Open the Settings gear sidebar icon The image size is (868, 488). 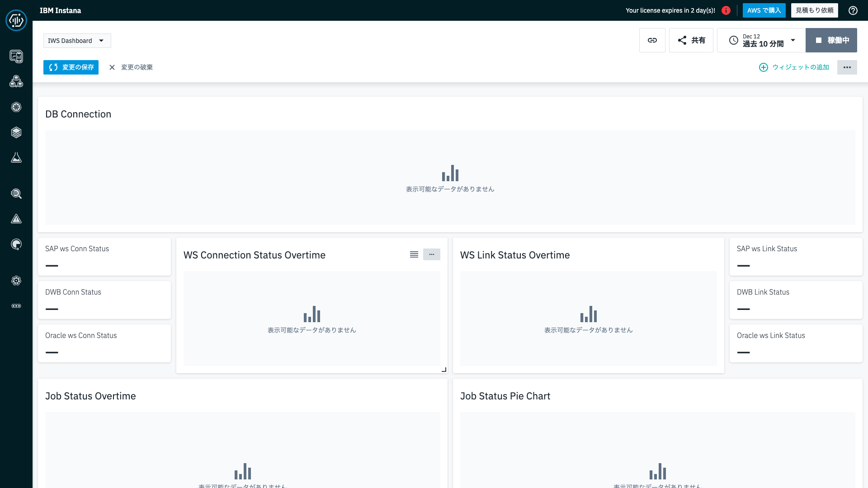pyautogui.click(x=16, y=281)
